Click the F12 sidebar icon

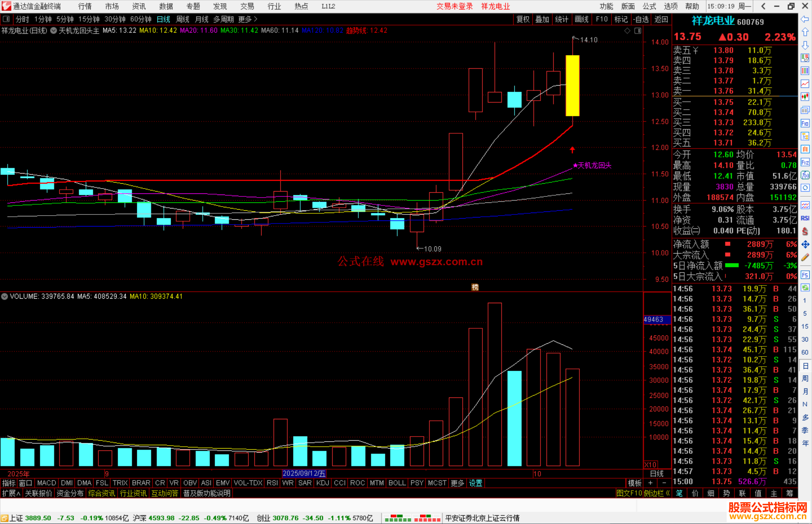(x=805, y=162)
